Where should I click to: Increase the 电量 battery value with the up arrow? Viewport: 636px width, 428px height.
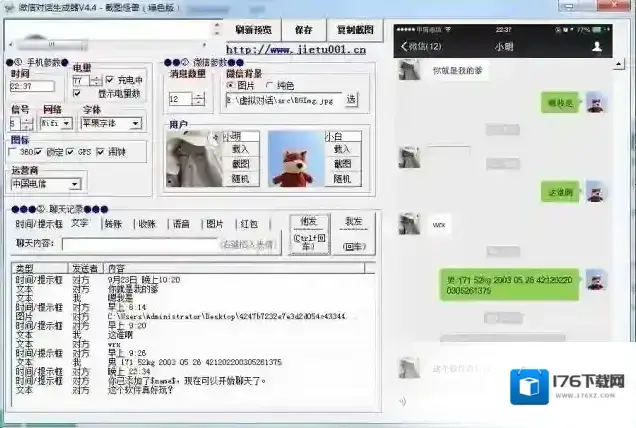pos(96,77)
